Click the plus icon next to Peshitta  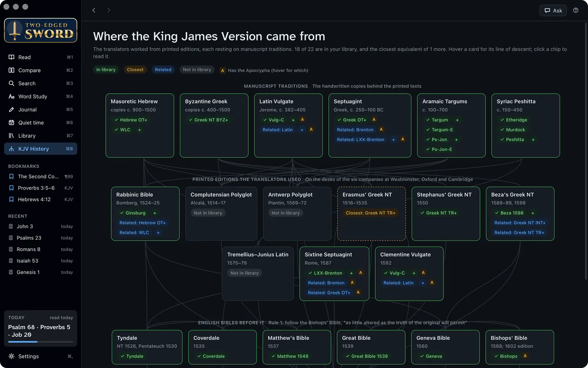point(533,140)
